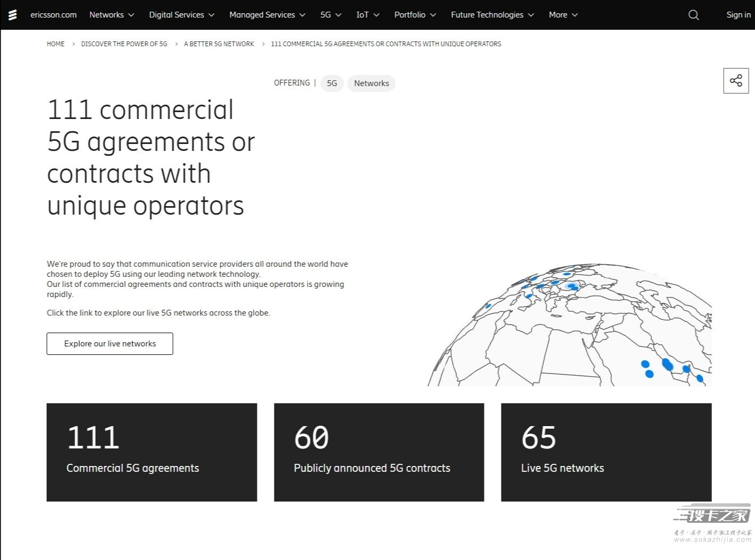Expand the Digital Services menu
The width and height of the screenshot is (755, 560).
[x=182, y=15]
